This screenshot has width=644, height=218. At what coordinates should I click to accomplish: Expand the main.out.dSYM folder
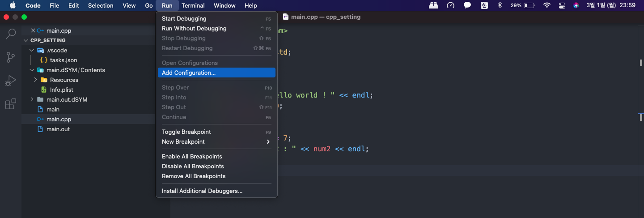[x=32, y=100]
